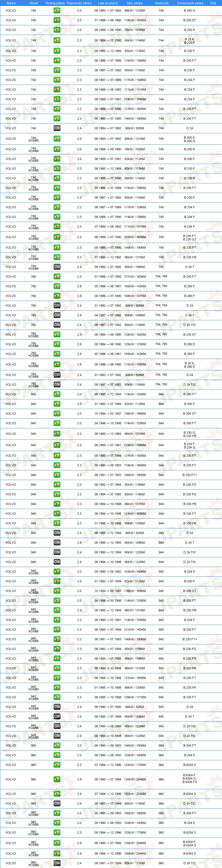Select ON icon in 940 sedan D 24 T row

(57, 543)
